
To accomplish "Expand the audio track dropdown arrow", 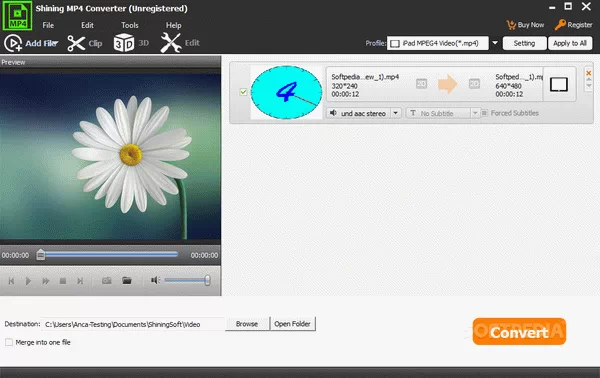I will pyautogui.click(x=396, y=113).
